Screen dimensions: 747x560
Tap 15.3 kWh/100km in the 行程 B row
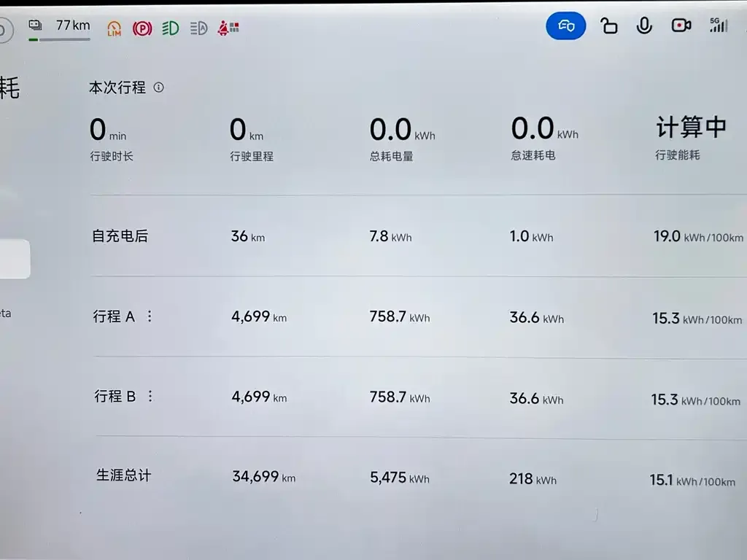pos(696,400)
